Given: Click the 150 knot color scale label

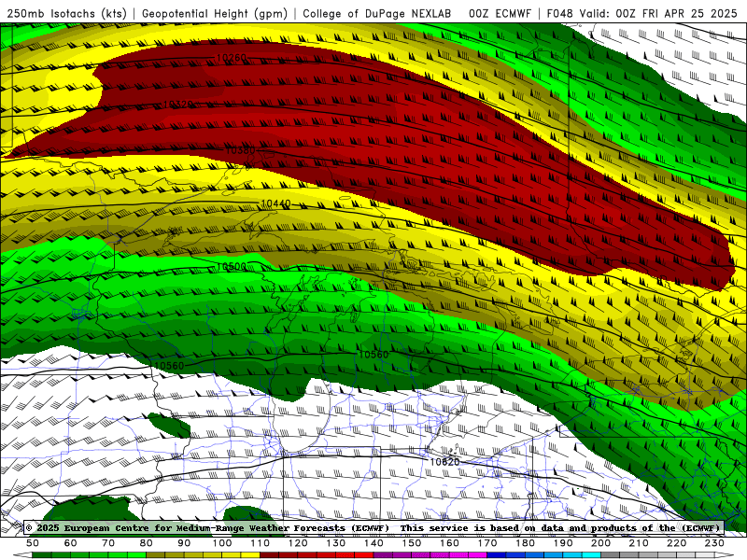Looking at the screenshot, I should point(412,543).
